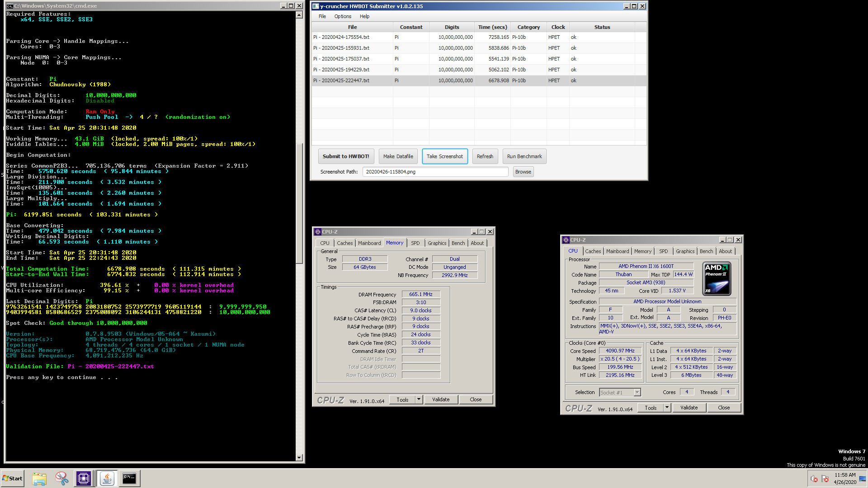Select row Pi - 20200425-194229.txt

click(479, 70)
